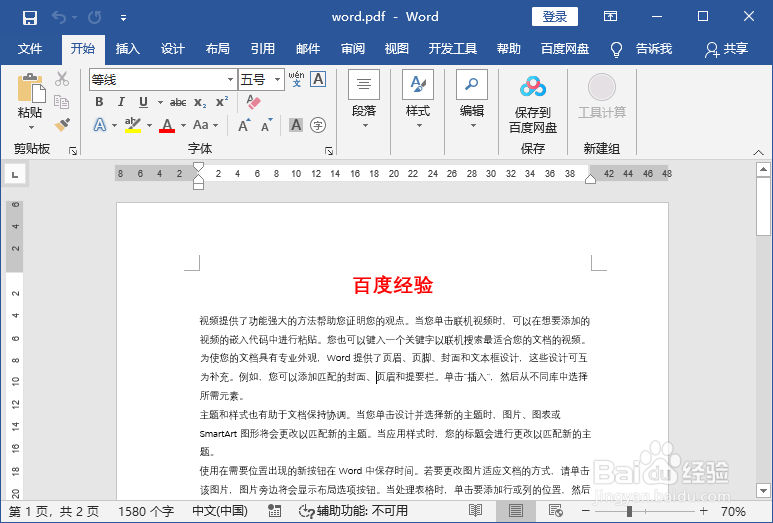Click the Copy icon

[62, 102]
